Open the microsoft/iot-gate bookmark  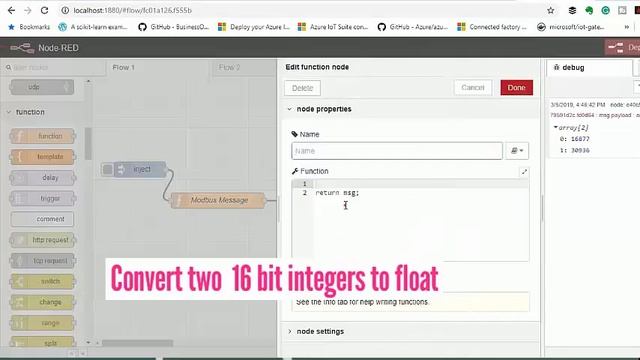tap(571, 27)
